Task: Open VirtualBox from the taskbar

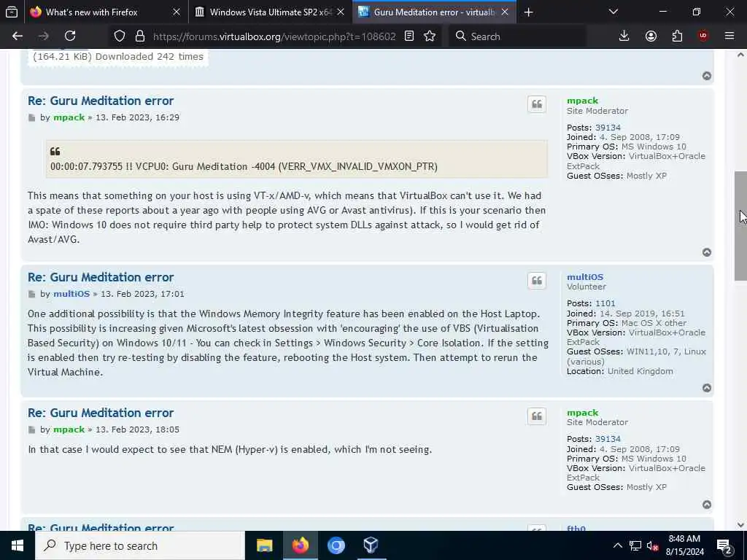Action: click(x=371, y=545)
